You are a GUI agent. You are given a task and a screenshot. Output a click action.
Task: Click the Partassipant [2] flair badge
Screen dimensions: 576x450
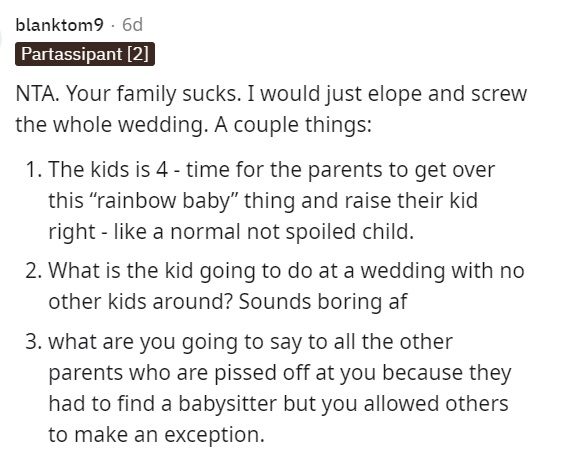[x=85, y=54]
